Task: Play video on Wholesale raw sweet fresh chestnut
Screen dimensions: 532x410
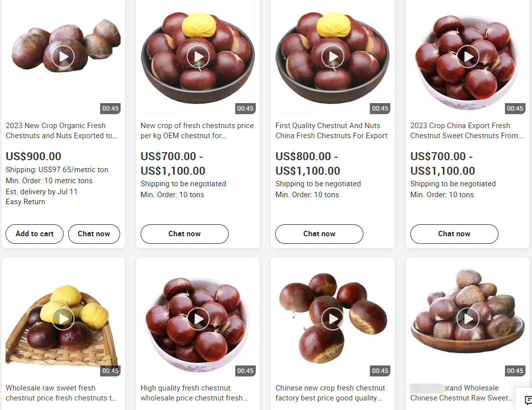Action: tap(63, 319)
